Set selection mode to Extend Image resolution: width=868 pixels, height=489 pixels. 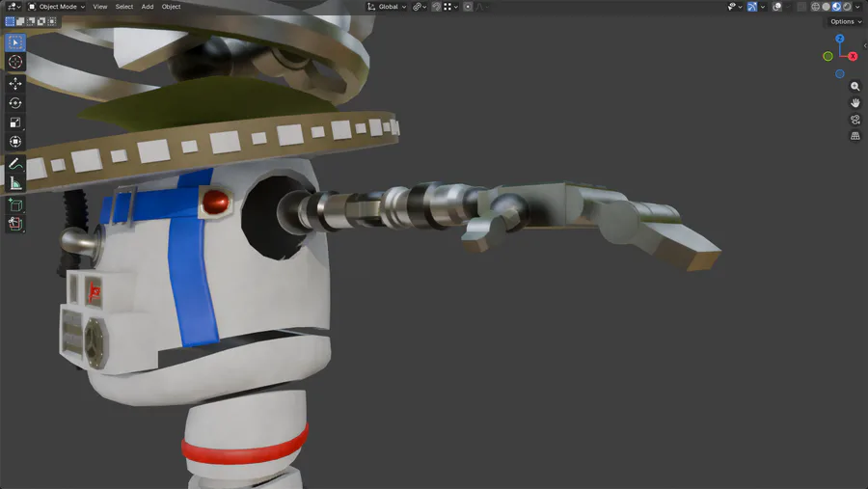[20, 21]
